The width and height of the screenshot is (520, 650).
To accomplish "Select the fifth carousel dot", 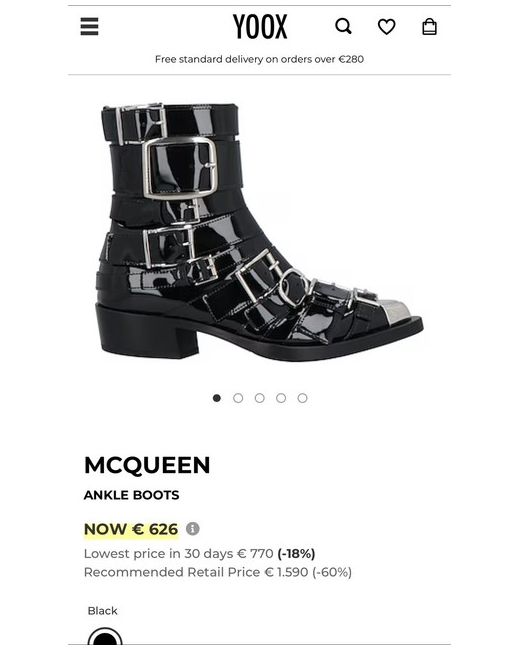I will click(x=303, y=398).
